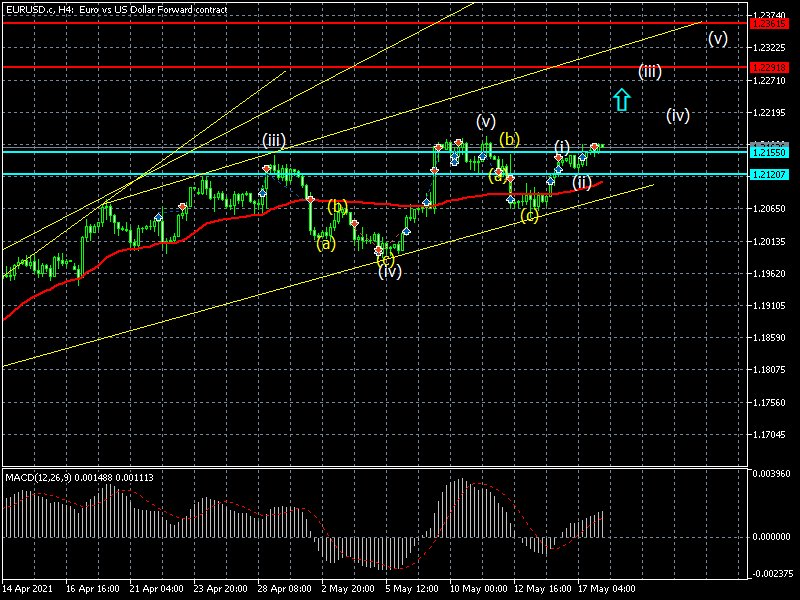Select the yellow (b) label above the red average, early May
The height and width of the screenshot is (600, 800).
[337, 206]
